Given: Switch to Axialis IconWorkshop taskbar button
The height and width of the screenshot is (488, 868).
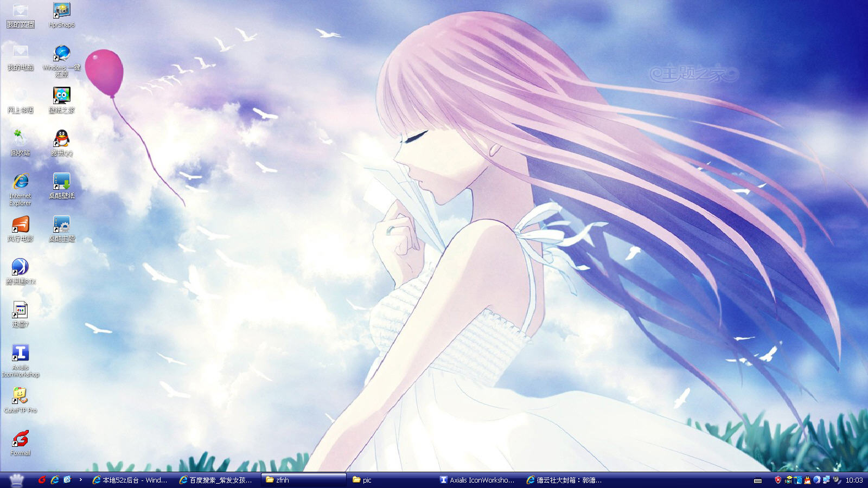Looking at the screenshot, I should pos(477,480).
